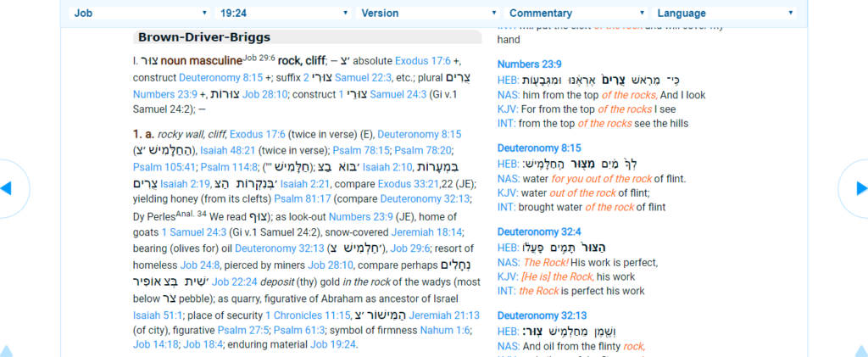Open Exodus 33:21 reference
Screen dimensions: 868x357
tap(408, 184)
